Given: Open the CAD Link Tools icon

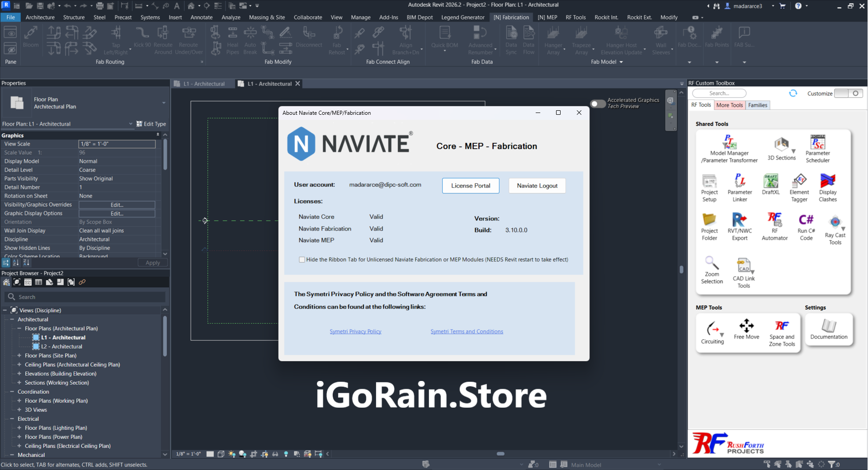Looking at the screenshot, I should click(744, 266).
